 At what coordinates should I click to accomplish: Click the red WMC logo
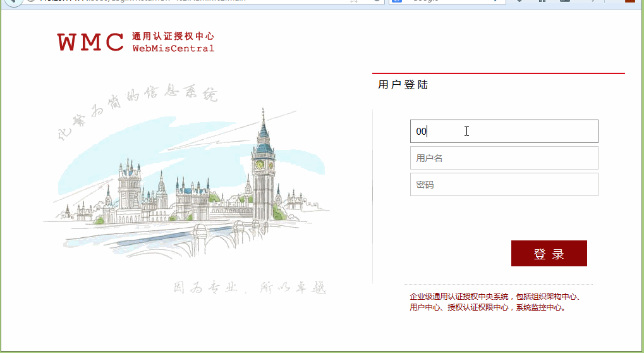pos(90,42)
